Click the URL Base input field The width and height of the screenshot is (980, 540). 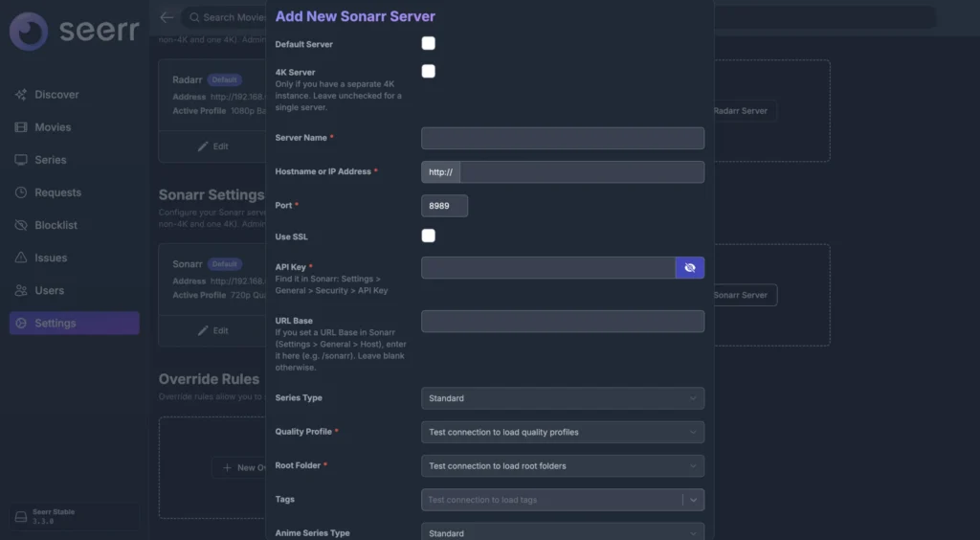[563, 322]
